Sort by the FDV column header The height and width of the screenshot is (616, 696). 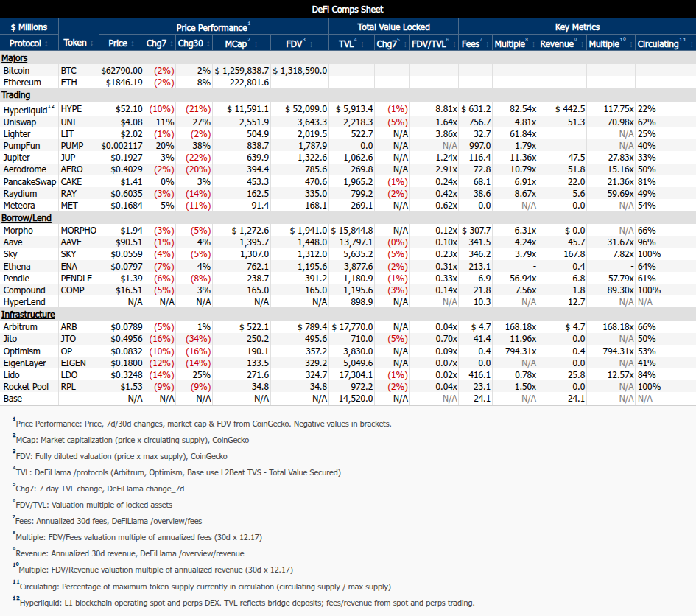(x=300, y=43)
